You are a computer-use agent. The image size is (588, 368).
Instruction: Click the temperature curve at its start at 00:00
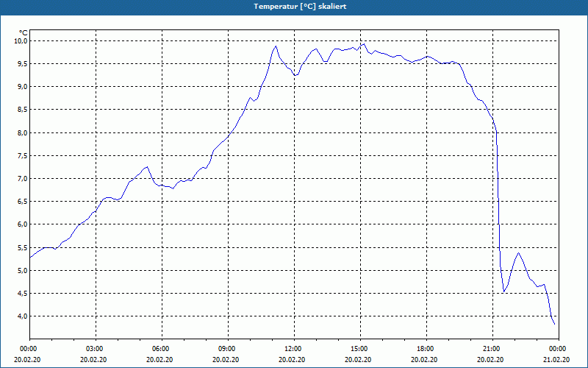[30, 257]
